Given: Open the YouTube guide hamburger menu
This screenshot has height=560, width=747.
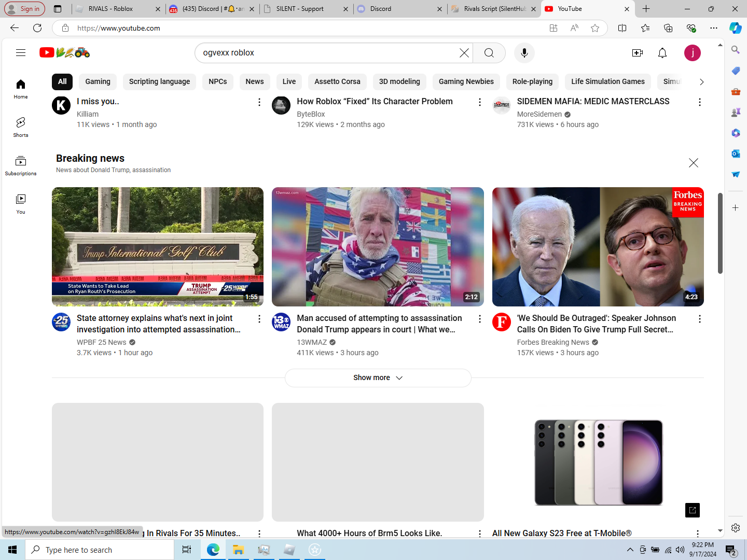Looking at the screenshot, I should coord(21,52).
